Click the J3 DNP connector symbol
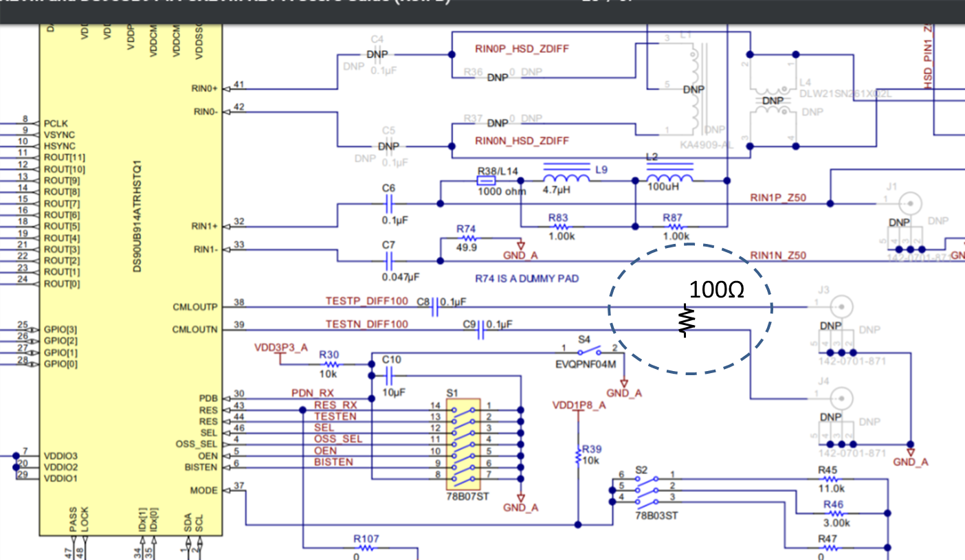The height and width of the screenshot is (560, 965). tap(843, 306)
